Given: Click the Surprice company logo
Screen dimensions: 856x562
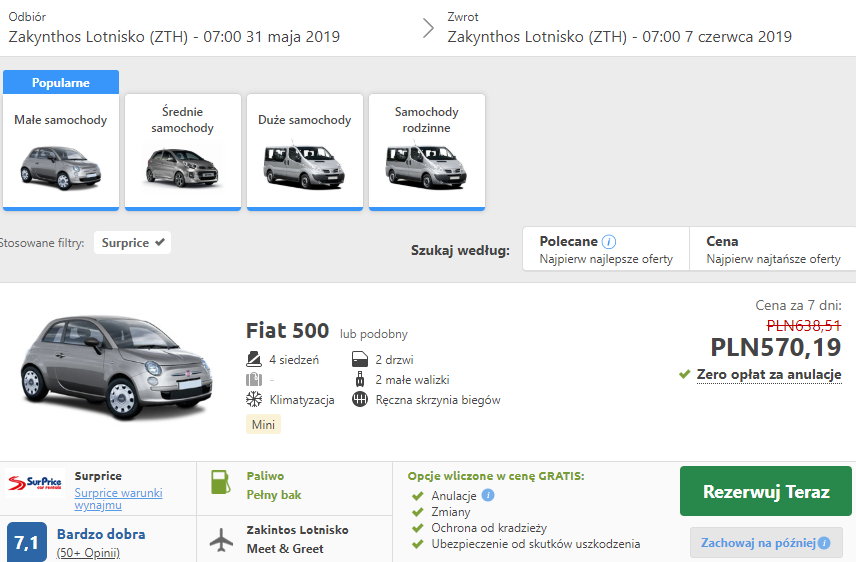Looking at the screenshot, I should [x=35, y=484].
